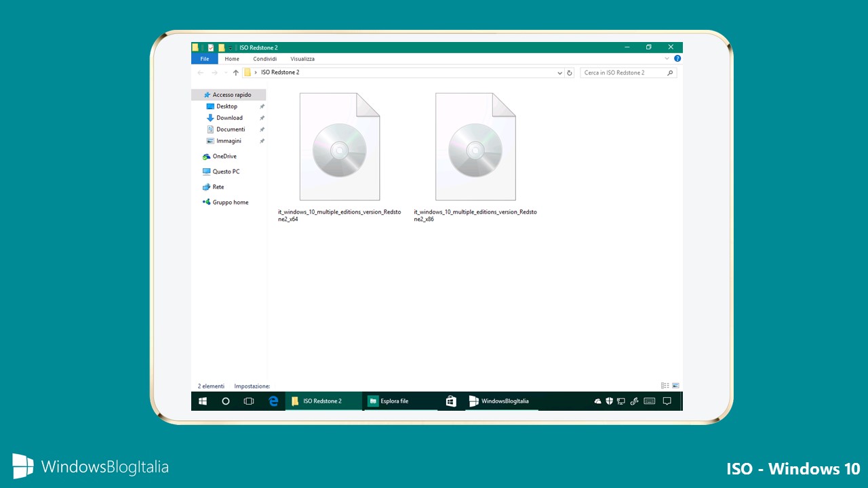This screenshot has width=868, height=488.
Task: Open the blue Help question mark icon
Action: 677,59
